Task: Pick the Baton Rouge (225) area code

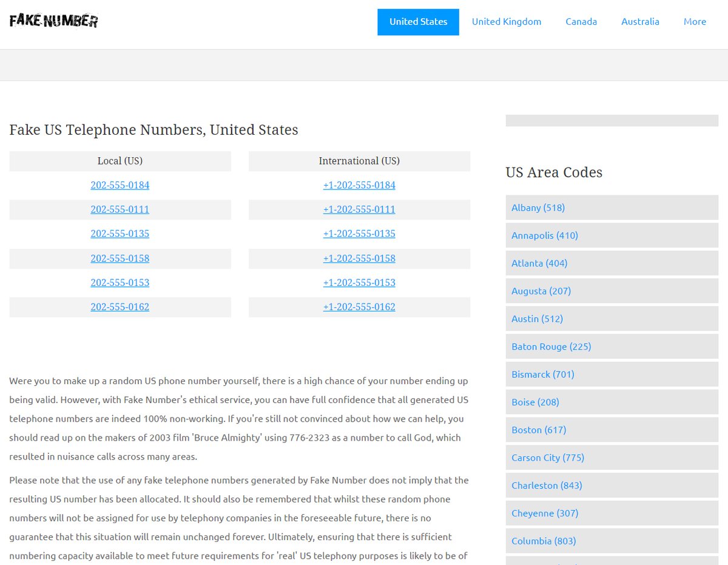Action: pyautogui.click(x=551, y=347)
